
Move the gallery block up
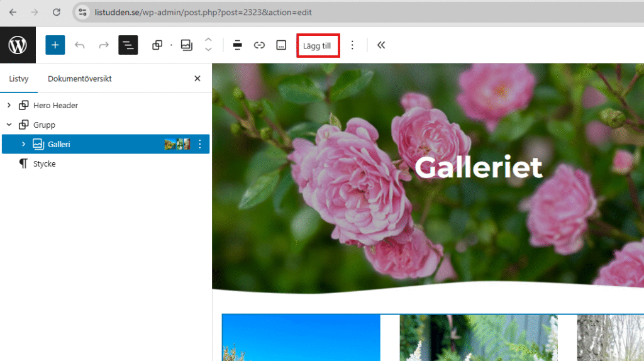tap(208, 40)
